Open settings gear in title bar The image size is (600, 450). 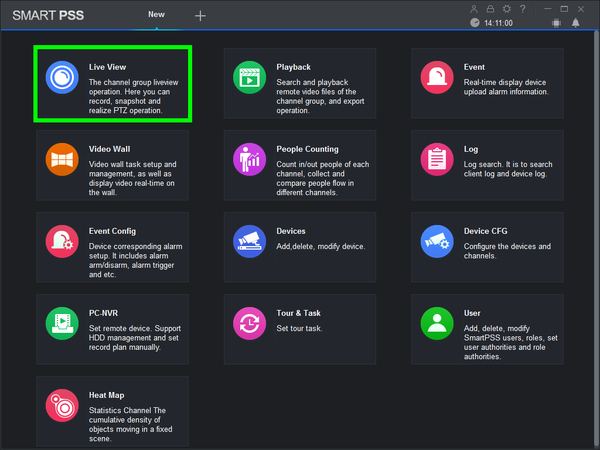pos(507,9)
